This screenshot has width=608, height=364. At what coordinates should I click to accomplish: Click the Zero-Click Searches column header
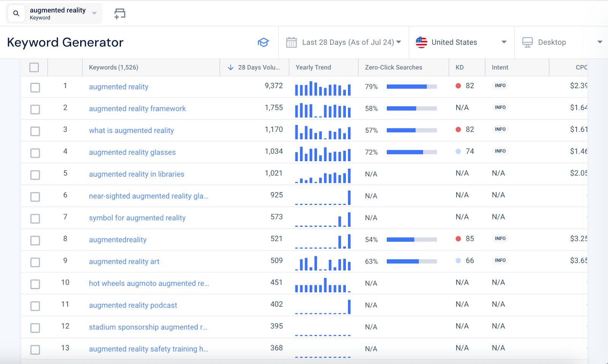tap(393, 68)
